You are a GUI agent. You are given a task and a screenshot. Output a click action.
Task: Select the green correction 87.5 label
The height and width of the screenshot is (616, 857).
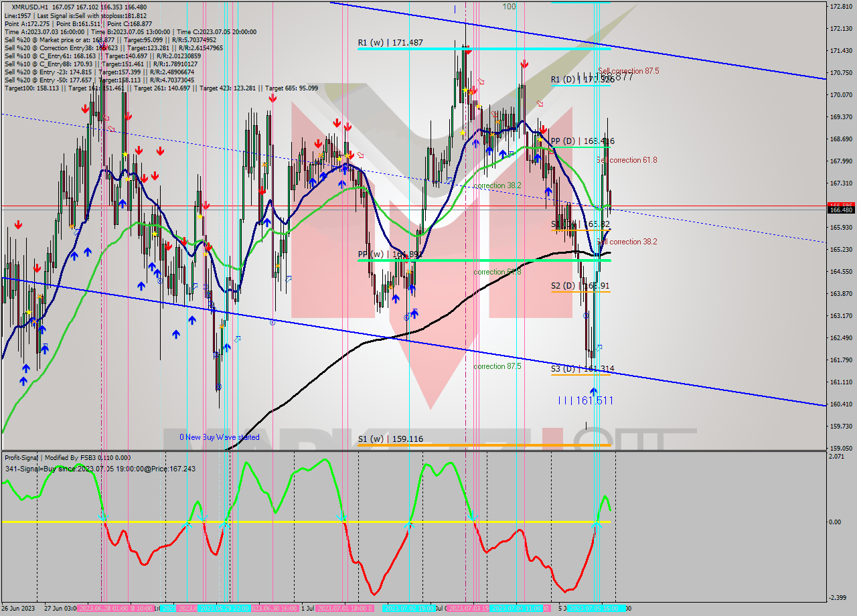click(497, 366)
